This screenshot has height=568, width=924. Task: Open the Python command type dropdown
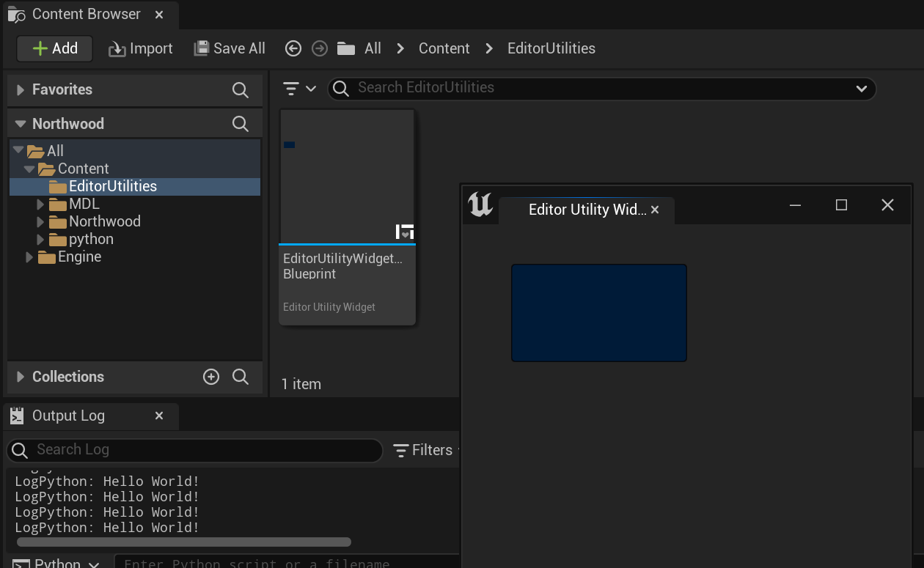pyautogui.click(x=56, y=564)
